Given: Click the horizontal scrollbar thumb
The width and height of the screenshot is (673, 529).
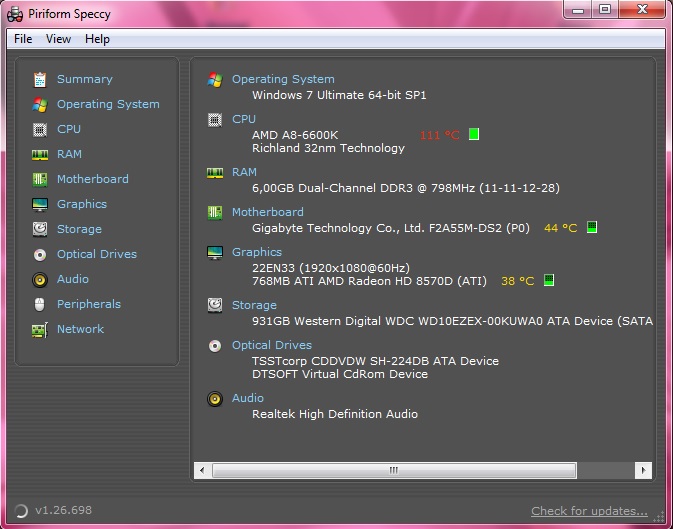Looking at the screenshot, I should coord(394,470).
